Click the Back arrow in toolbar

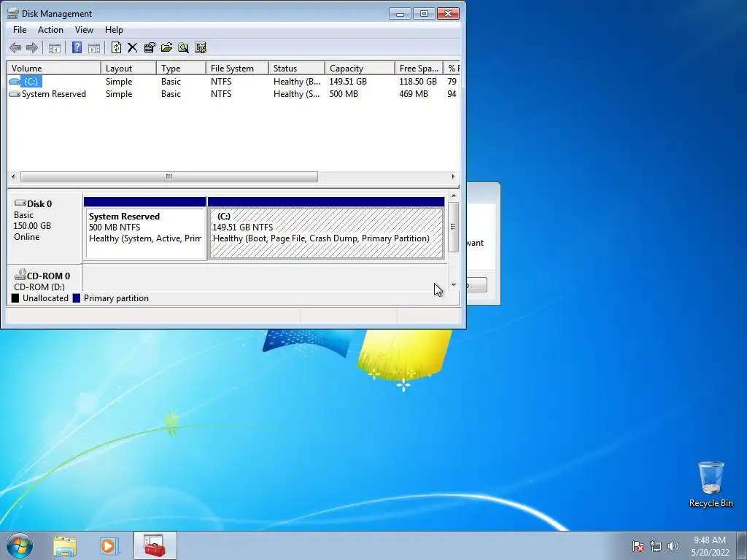coord(15,47)
